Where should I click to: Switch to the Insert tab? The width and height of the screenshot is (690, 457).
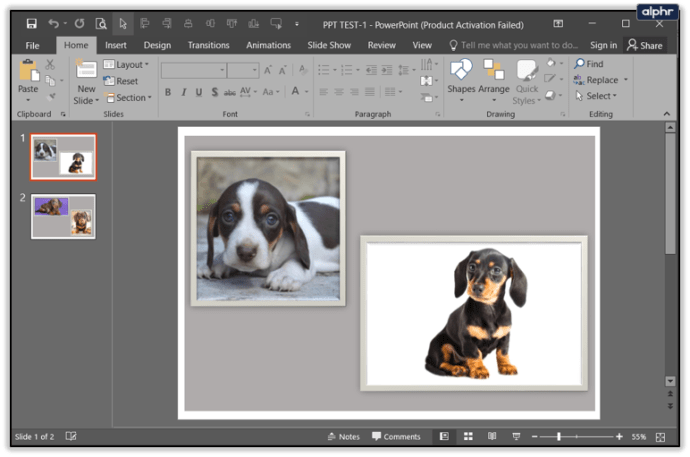[116, 45]
